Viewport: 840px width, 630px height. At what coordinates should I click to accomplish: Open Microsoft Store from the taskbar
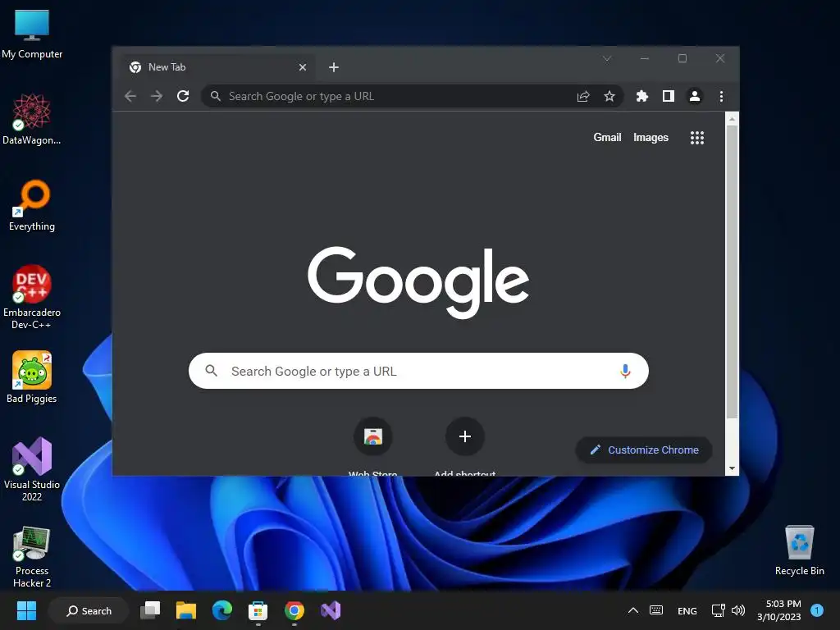tap(258, 610)
